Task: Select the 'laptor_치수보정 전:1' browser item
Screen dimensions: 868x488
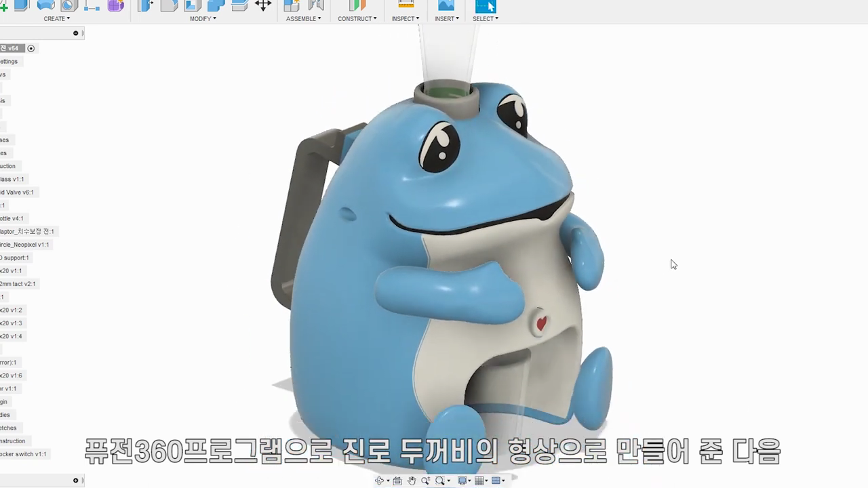Action: click(28, 232)
